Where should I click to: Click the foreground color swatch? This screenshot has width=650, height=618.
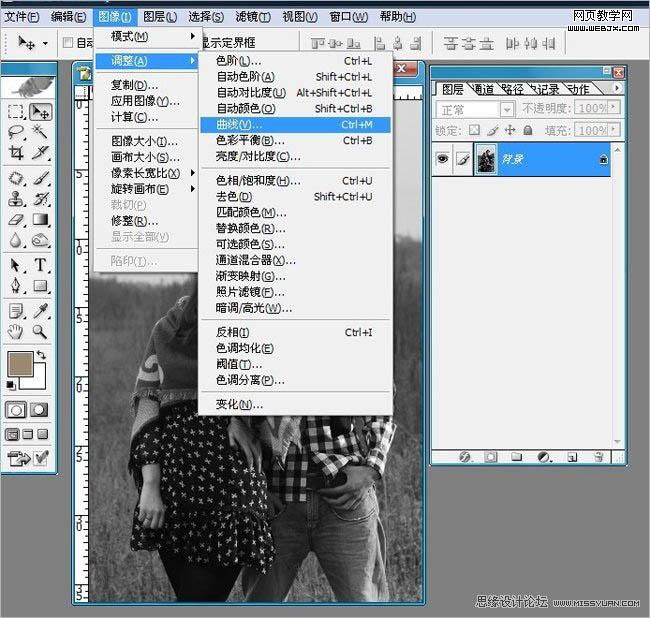pos(20,364)
